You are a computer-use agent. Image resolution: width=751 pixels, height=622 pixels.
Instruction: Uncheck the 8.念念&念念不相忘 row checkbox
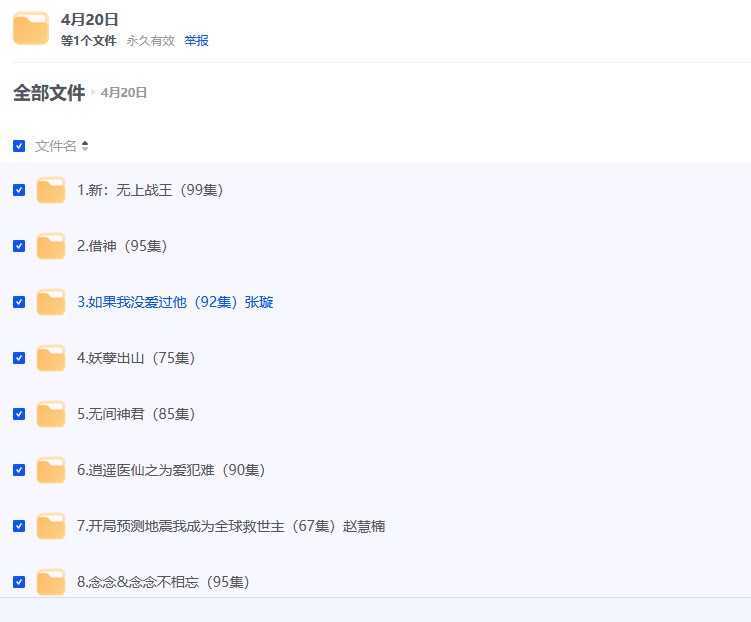[x=19, y=582]
